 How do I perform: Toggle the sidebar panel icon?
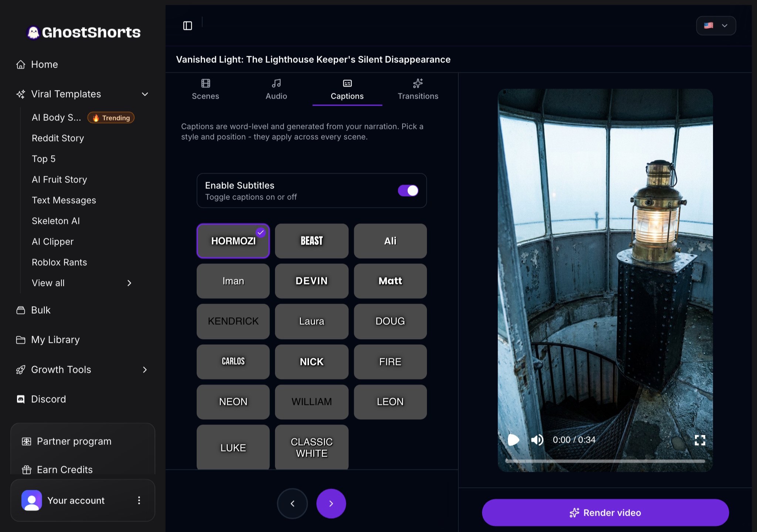[x=188, y=25]
